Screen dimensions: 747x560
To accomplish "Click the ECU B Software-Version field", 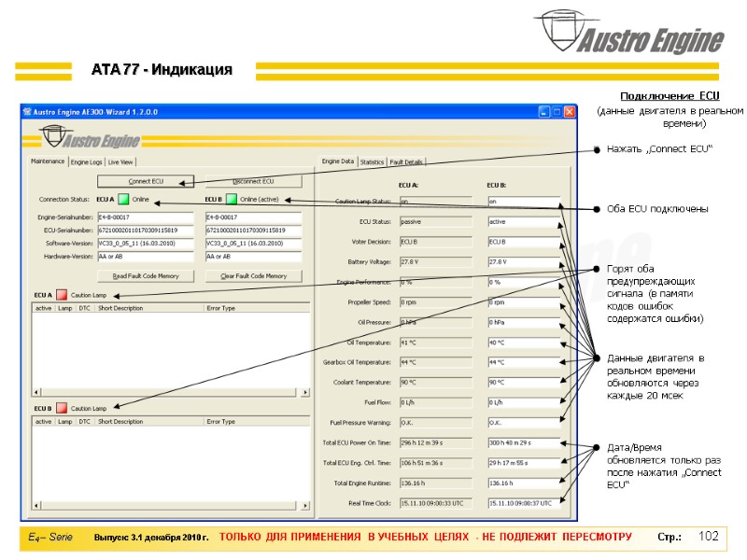I will coord(253,244).
